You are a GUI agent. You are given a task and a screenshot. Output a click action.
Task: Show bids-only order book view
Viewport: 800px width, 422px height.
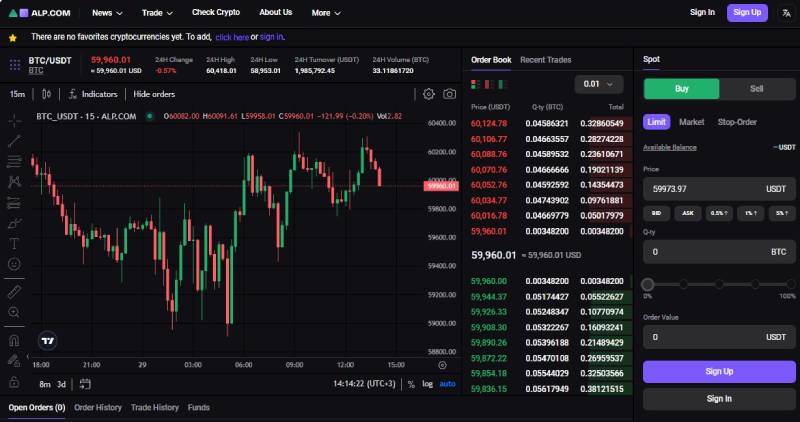503,84
